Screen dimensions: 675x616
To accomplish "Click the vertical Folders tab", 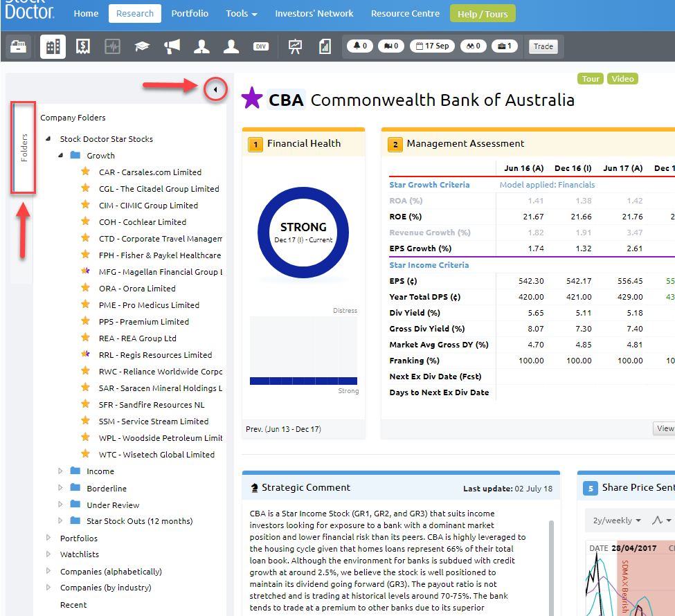I will [x=24, y=147].
